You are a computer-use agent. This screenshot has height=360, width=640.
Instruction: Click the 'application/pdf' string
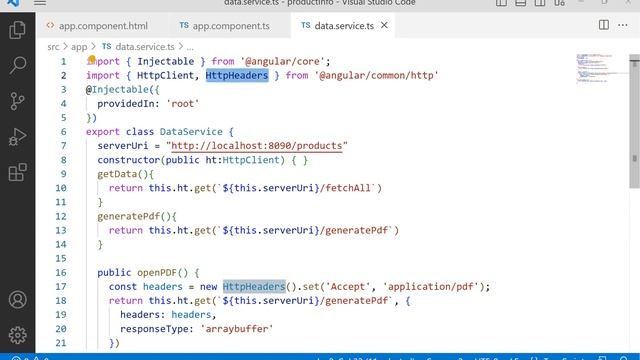(431, 287)
